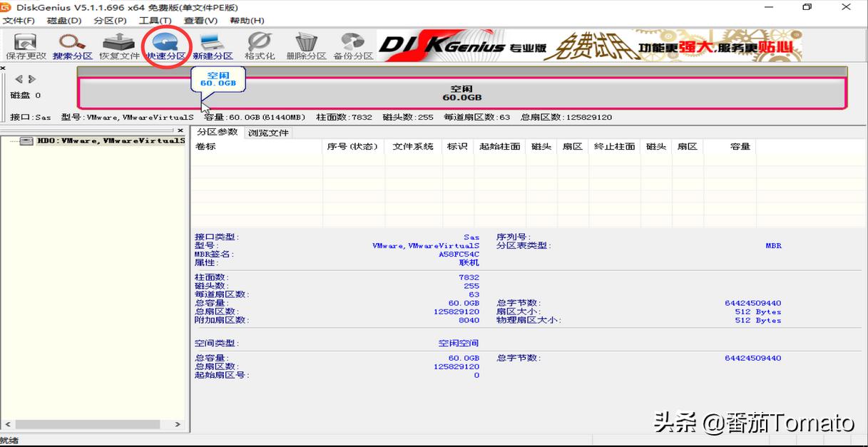Click the 终止柱面 column header
Screen dimensions: 868x447
tap(614, 146)
